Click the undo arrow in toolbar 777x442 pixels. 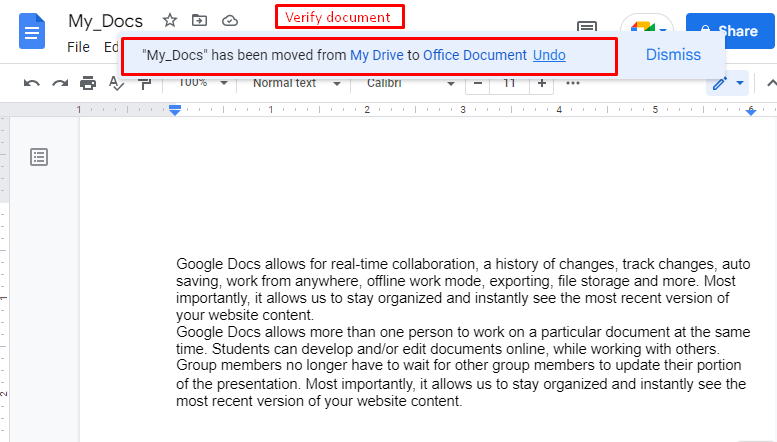click(32, 83)
